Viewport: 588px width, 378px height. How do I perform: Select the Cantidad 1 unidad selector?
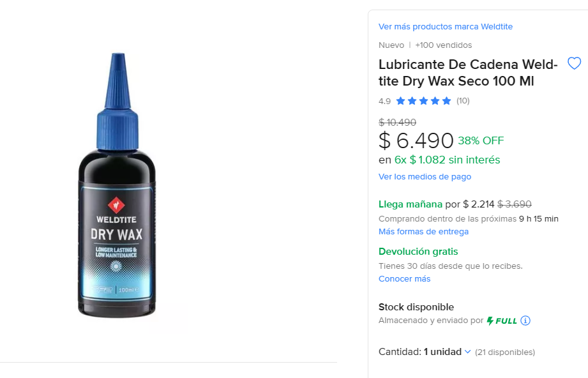click(424, 352)
